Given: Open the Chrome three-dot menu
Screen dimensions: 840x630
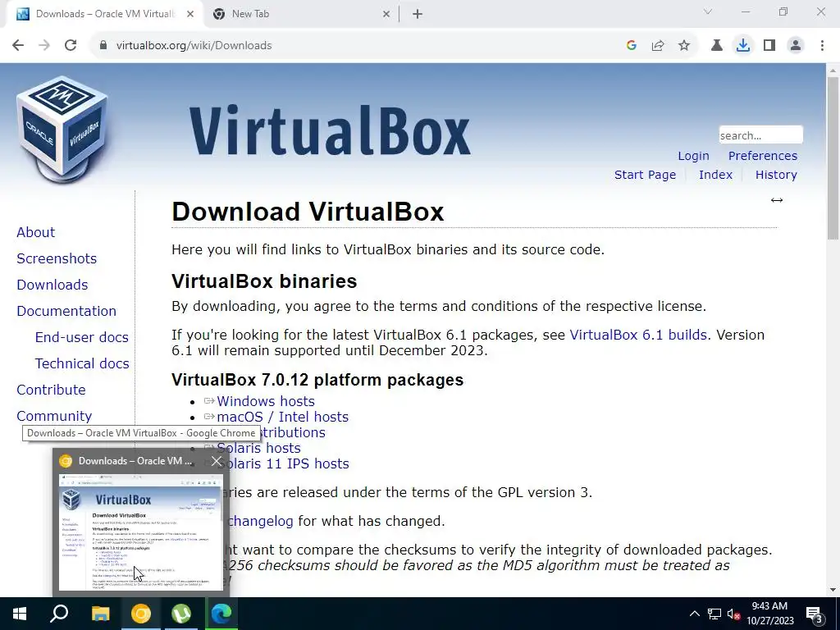Looking at the screenshot, I should click(822, 46).
